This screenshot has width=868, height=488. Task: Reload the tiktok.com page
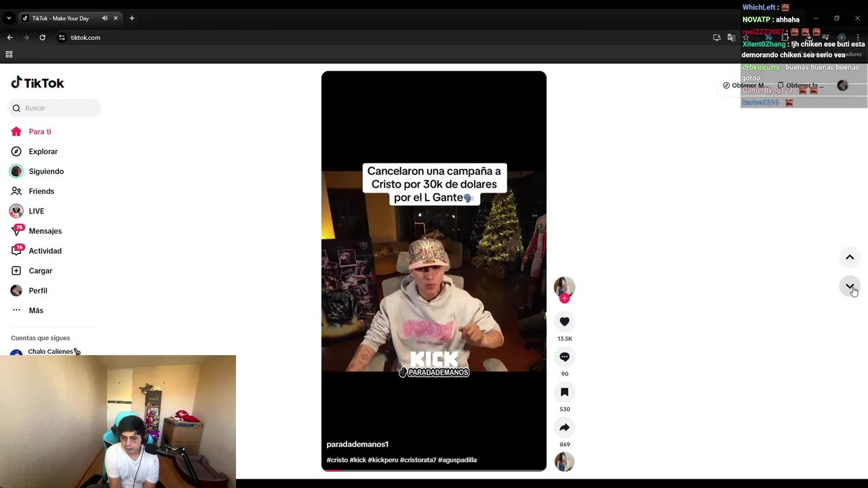[x=43, y=37]
